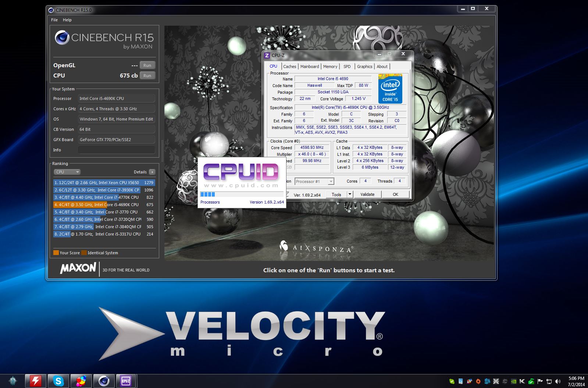588x388 pixels.
Task: Click the Zzz sleep tray icon
Action: [470, 381]
